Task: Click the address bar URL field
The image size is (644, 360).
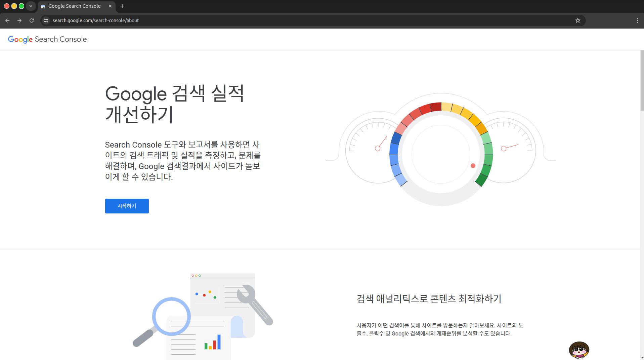Action: (x=312, y=21)
